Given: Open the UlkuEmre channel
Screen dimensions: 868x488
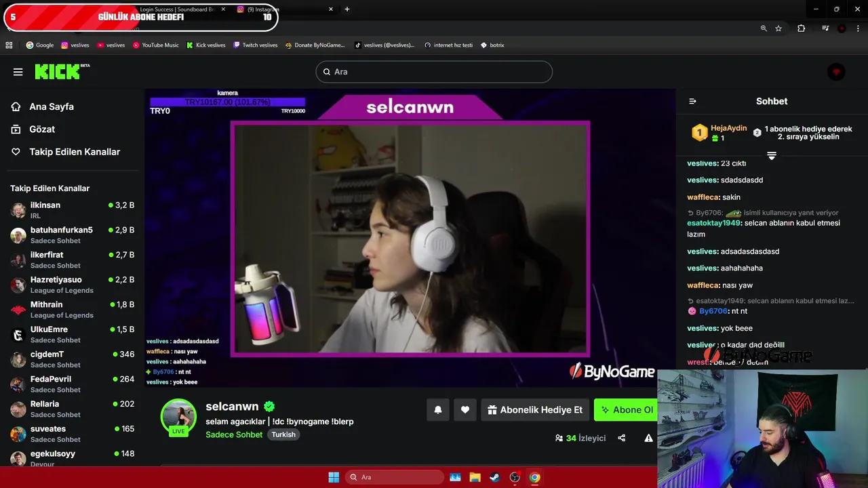Looking at the screenshot, I should tap(73, 334).
